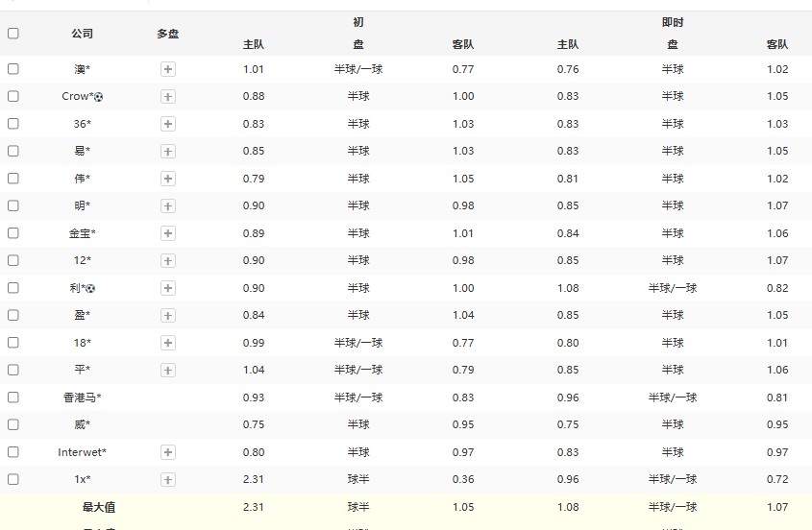Expand the plus icon in 金宝* row
This screenshot has height=530, width=812.
(168, 233)
